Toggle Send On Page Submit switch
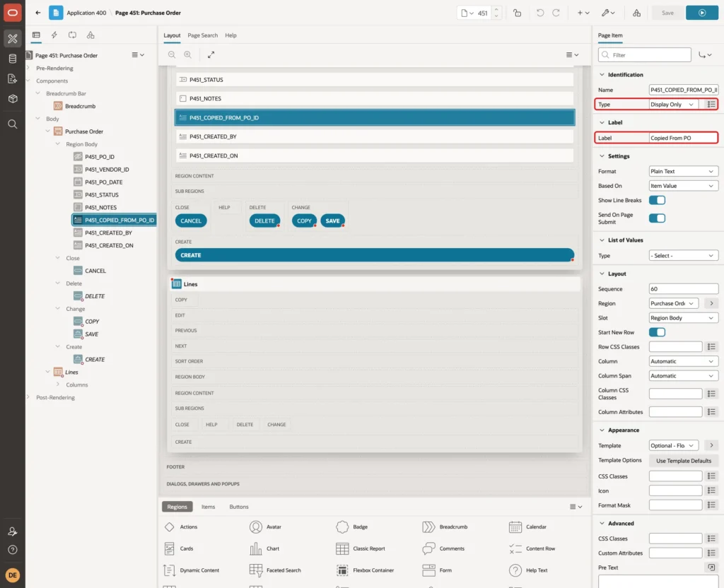Image resolution: width=724 pixels, height=588 pixels. [x=657, y=218]
